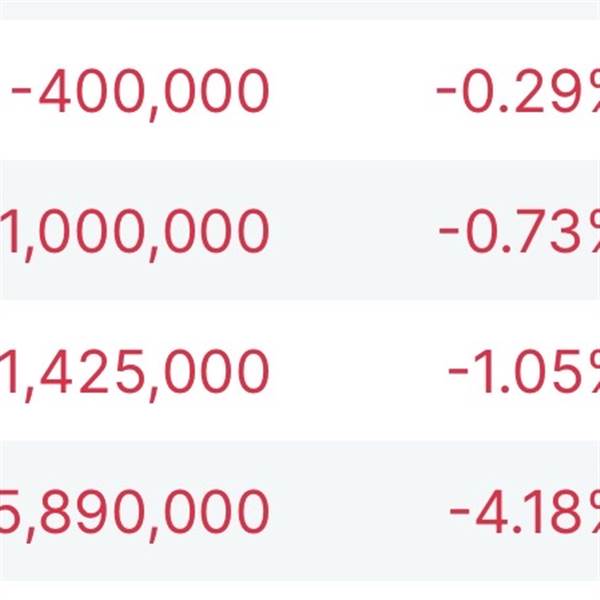This screenshot has height=600, width=600.
Task: Click the white strip below the -4.18% row
Action: [300, 590]
